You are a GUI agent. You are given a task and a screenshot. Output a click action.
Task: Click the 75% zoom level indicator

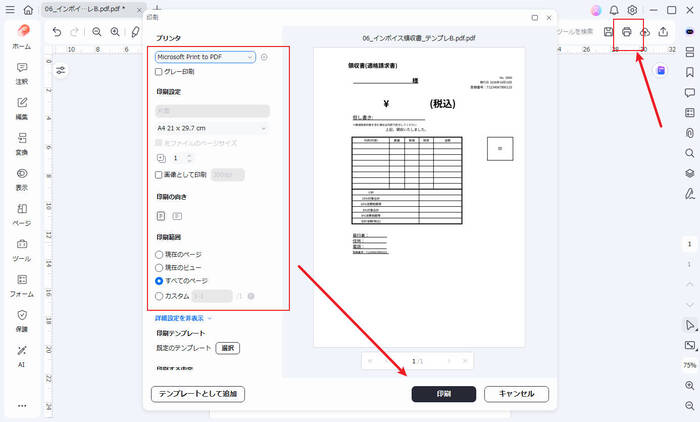pyautogui.click(x=690, y=365)
